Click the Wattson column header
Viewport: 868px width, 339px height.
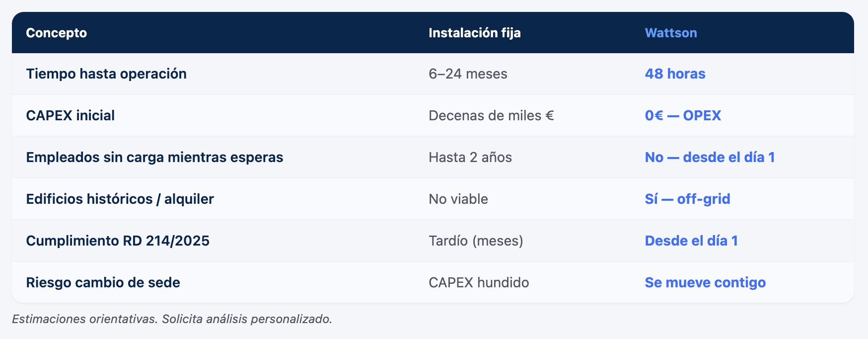(670, 33)
